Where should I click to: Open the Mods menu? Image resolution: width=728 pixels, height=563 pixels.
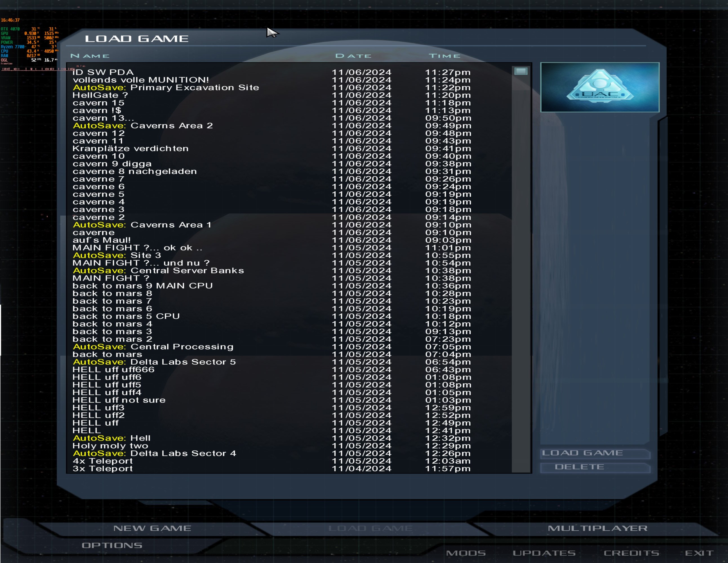click(x=466, y=553)
